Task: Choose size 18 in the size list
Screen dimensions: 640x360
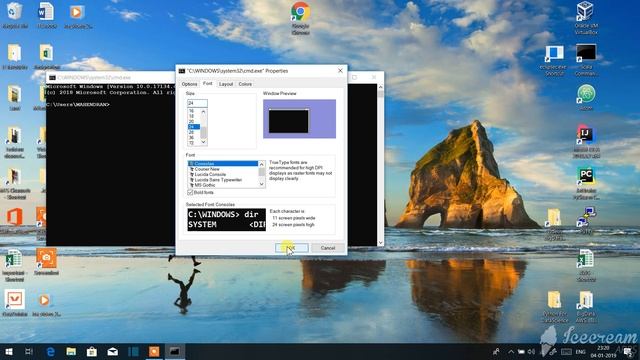Action: pyautogui.click(x=193, y=116)
